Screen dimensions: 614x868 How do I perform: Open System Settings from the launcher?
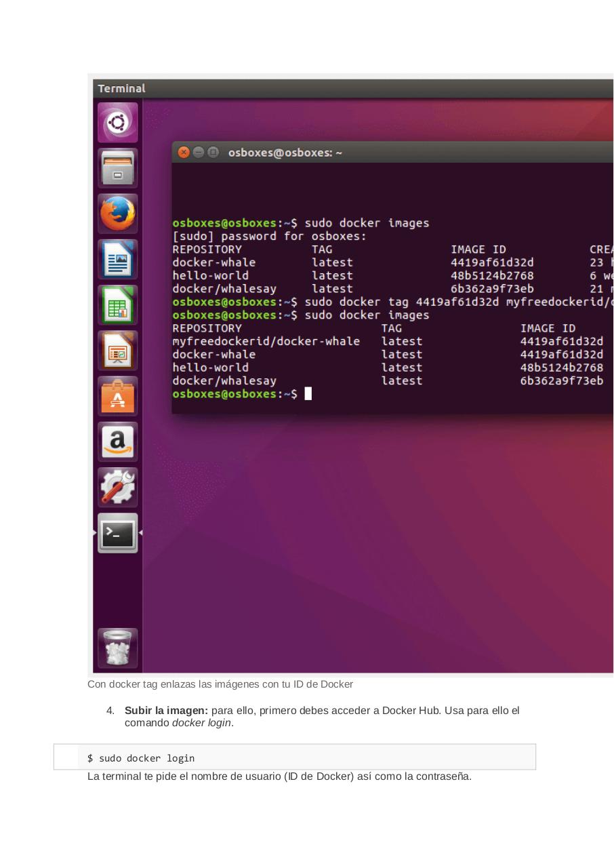tap(117, 487)
